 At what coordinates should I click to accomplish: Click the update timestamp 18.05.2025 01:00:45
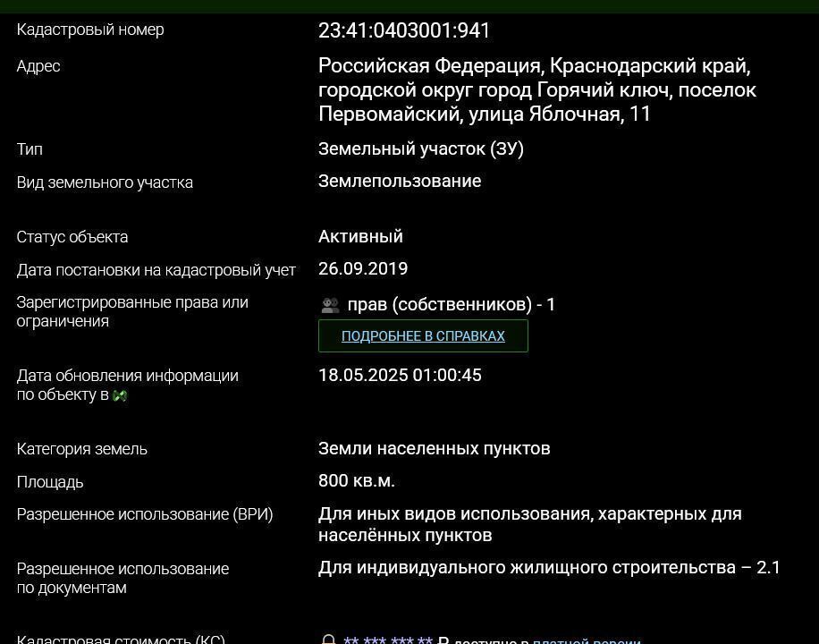pyautogui.click(x=400, y=376)
